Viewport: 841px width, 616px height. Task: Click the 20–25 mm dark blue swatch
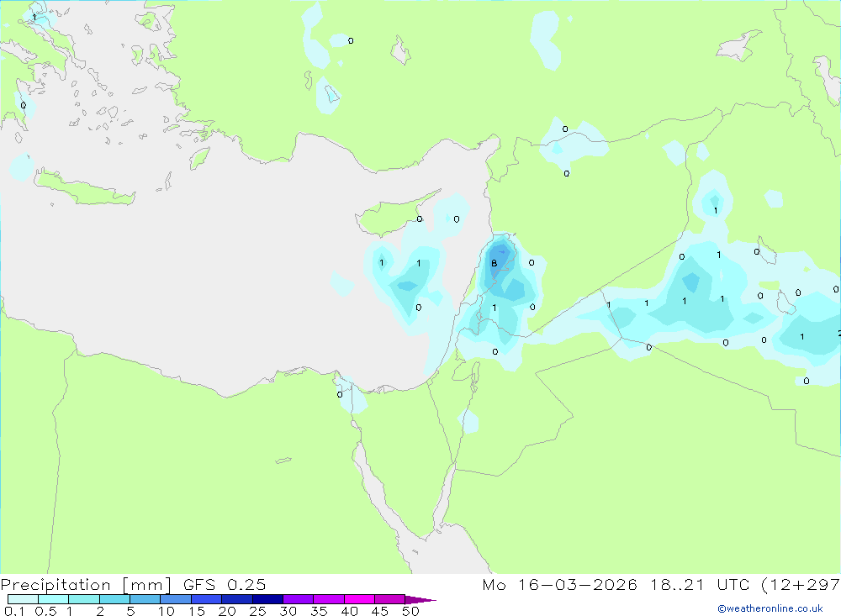coord(237,599)
